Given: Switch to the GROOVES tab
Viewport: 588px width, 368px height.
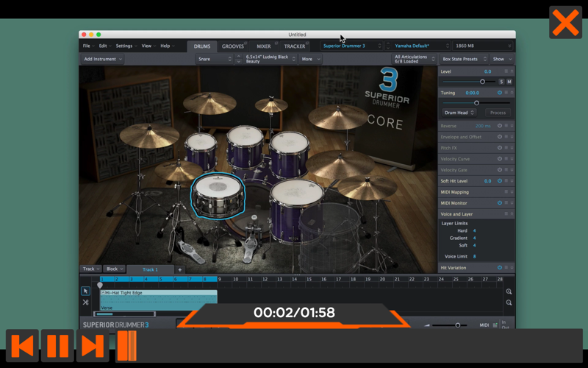Looking at the screenshot, I should coord(233,46).
